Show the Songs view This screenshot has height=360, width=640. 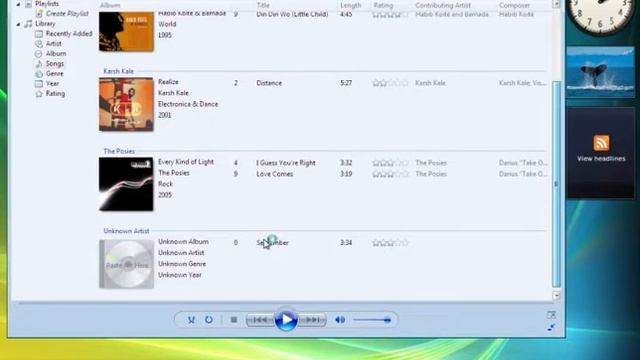(x=55, y=64)
